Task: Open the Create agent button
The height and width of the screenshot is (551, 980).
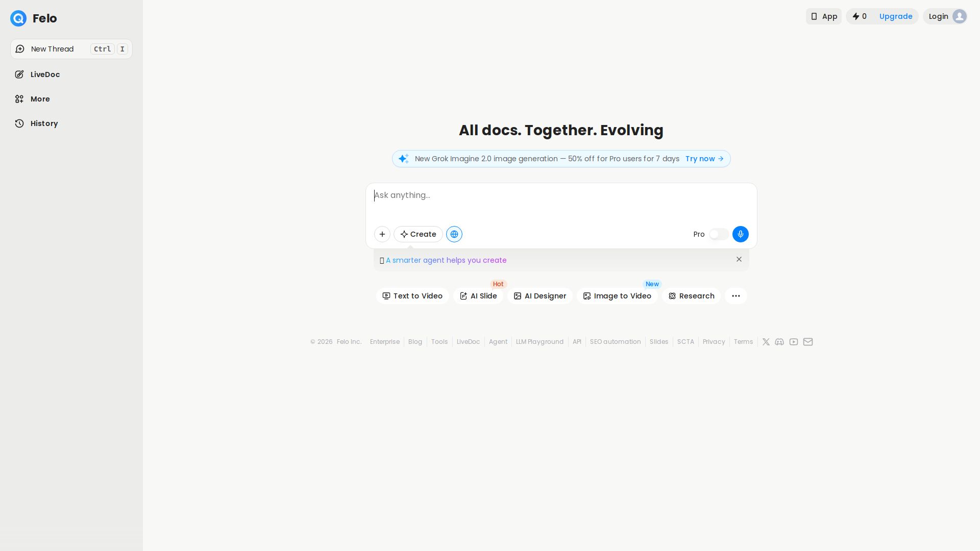Action: pyautogui.click(x=418, y=234)
